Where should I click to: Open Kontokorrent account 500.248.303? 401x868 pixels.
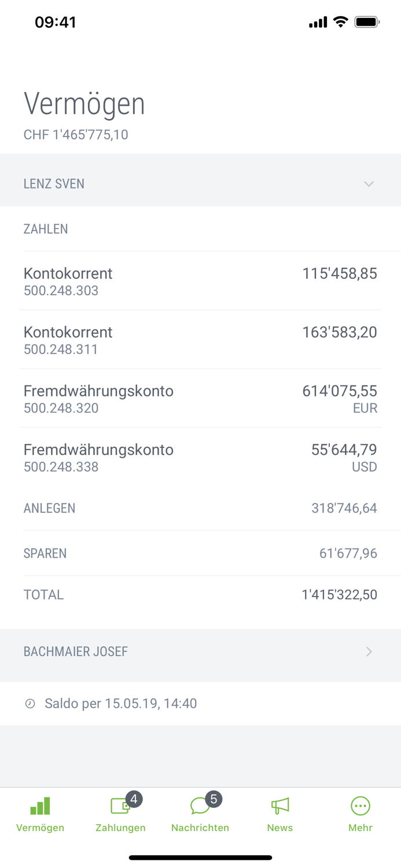pos(200,281)
